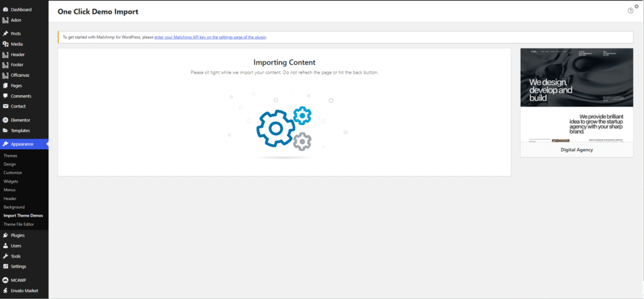644x299 pixels.
Task: Open Background submenu item
Action: [14, 207]
